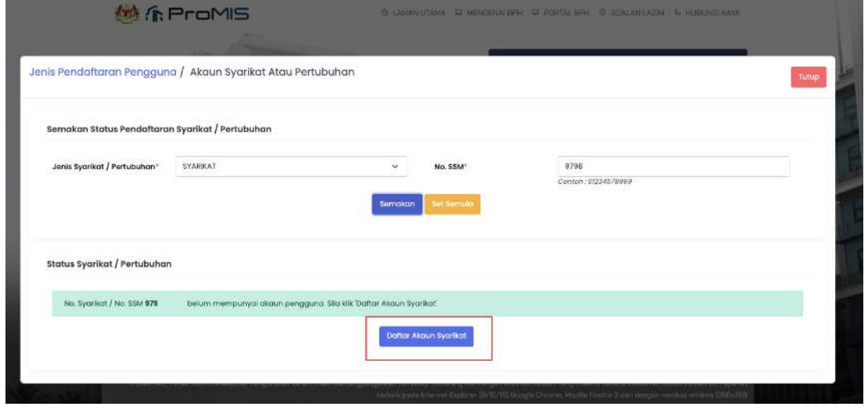Click the blue Semakan button

(397, 204)
